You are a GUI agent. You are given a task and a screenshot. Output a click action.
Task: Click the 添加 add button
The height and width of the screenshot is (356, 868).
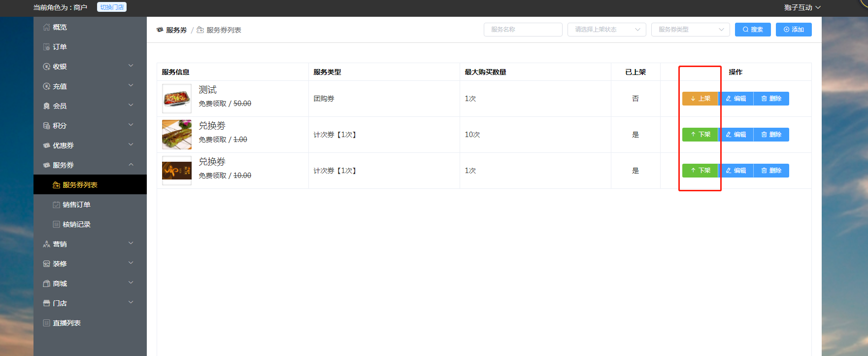794,30
